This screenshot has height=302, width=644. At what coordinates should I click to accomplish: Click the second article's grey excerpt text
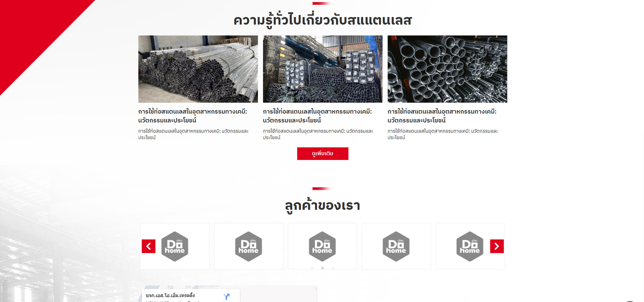(x=318, y=134)
